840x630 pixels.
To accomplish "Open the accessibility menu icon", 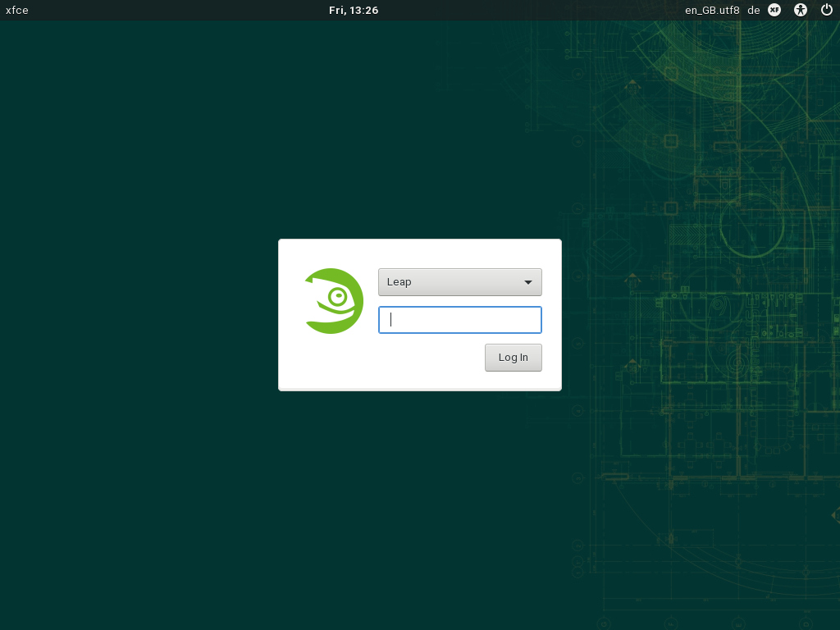I will pos(801,10).
